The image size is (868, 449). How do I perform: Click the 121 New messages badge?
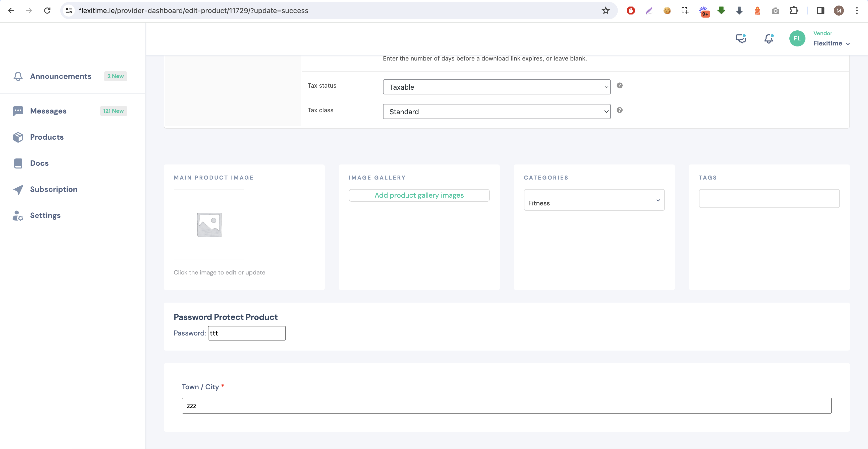point(113,111)
